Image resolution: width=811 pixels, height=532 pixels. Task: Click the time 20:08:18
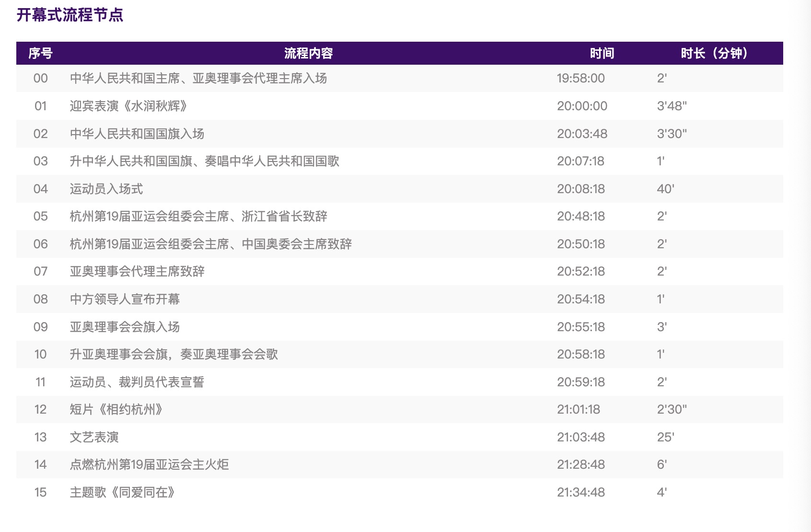click(x=581, y=189)
